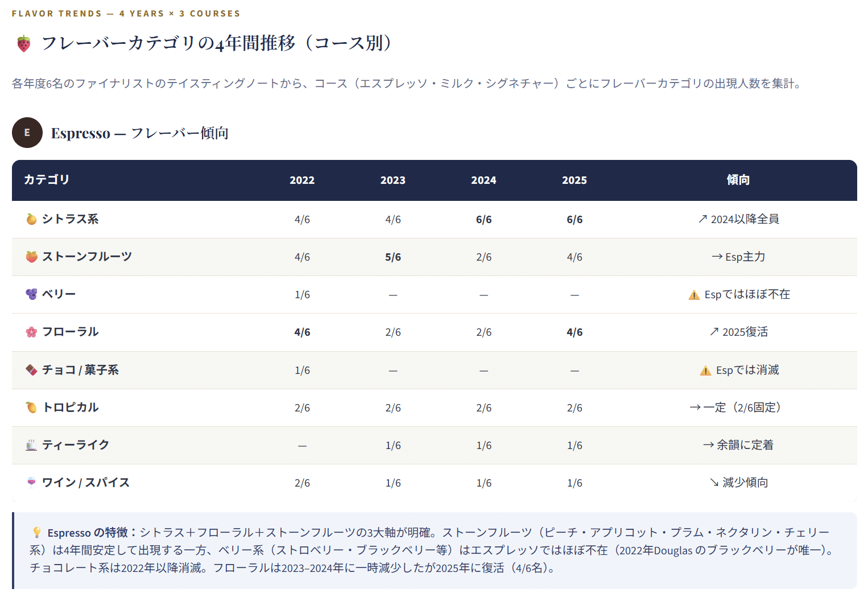Image resolution: width=868 pixels, height=597 pixels.
Task: Click the bold 4/6 in フローラル 2025 cell
Action: 574,332
